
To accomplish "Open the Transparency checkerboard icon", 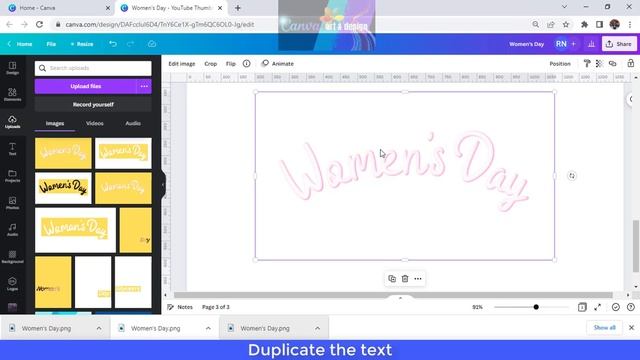I will click(599, 63).
